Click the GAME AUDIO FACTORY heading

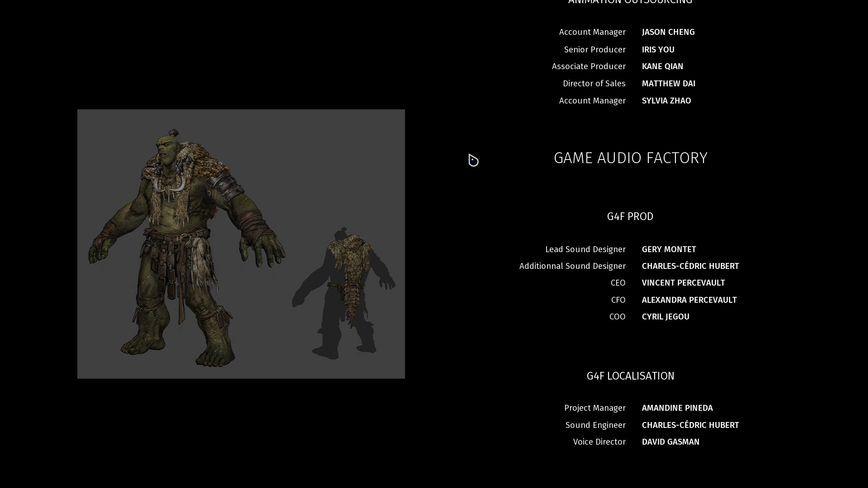coord(630,158)
